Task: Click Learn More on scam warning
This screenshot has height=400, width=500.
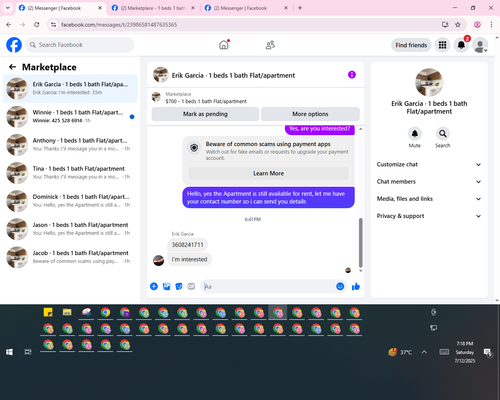Action: pyautogui.click(x=268, y=173)
